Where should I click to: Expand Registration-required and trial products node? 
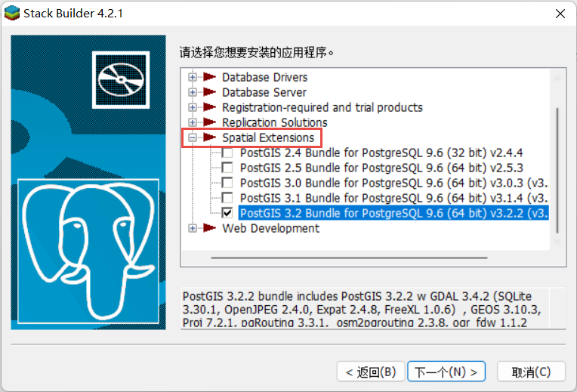pyautogui.click(x=193, y=107)
